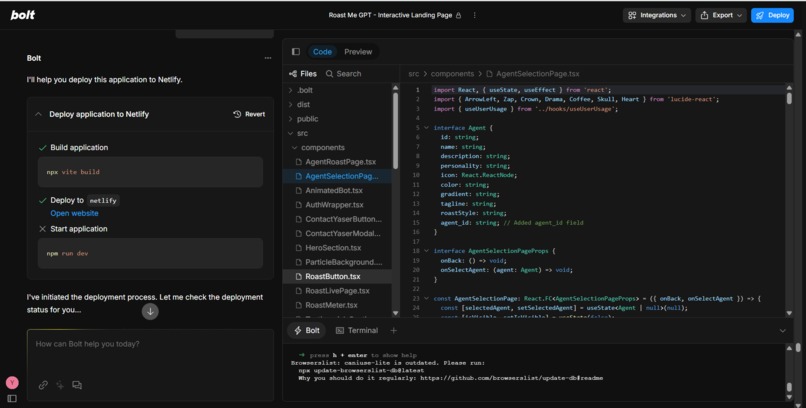Click 'components' in the breadcrumb path
This screenshot has height=408, width=806.
tap(452, 73)
